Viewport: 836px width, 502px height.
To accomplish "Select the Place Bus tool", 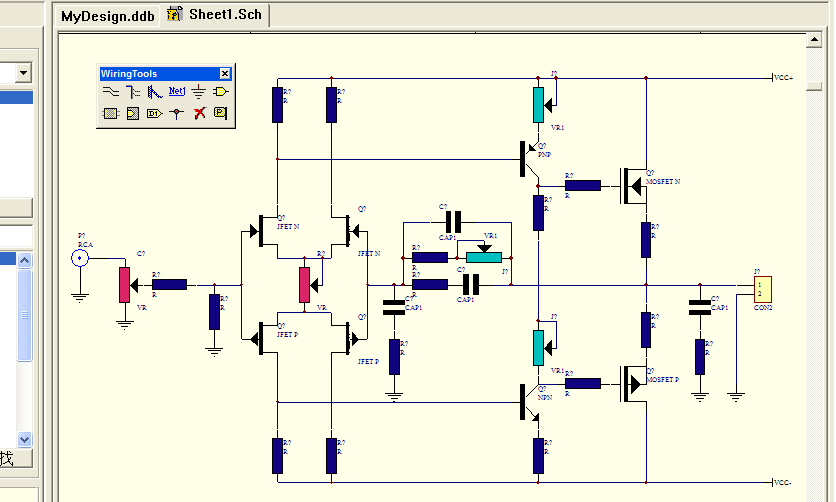I will point(133,92).
